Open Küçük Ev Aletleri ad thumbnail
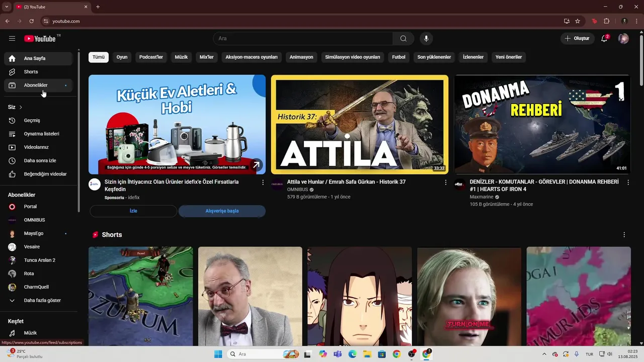This screenshot has width=644, height=362. click(177, 125)
